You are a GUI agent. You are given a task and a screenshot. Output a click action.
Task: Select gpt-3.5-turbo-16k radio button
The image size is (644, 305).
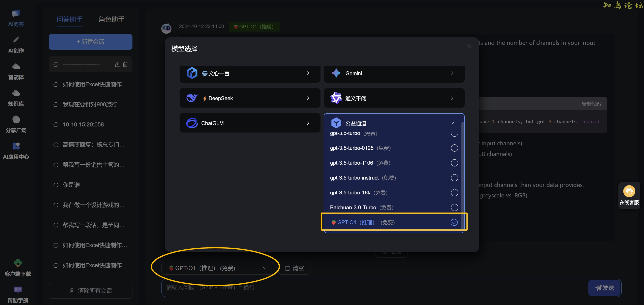(x=454, y=193)
